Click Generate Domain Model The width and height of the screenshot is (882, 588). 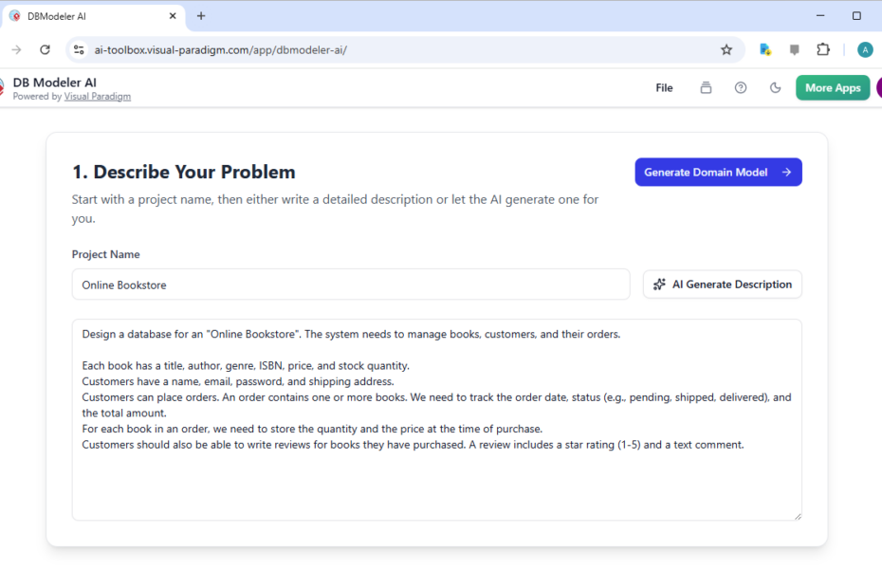718,172
